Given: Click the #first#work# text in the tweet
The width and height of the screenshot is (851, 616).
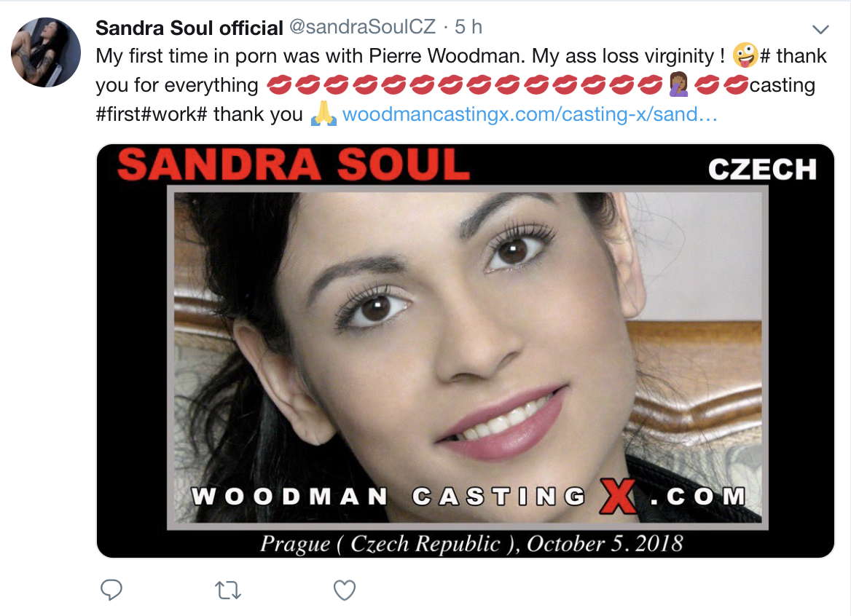Looking at the screenshot, I should point(152,114).
